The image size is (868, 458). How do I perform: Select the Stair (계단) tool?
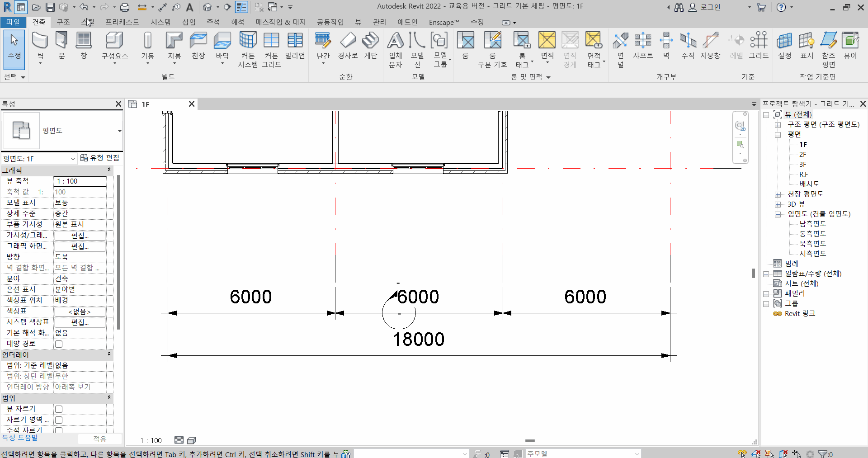[x=370, y=46]
